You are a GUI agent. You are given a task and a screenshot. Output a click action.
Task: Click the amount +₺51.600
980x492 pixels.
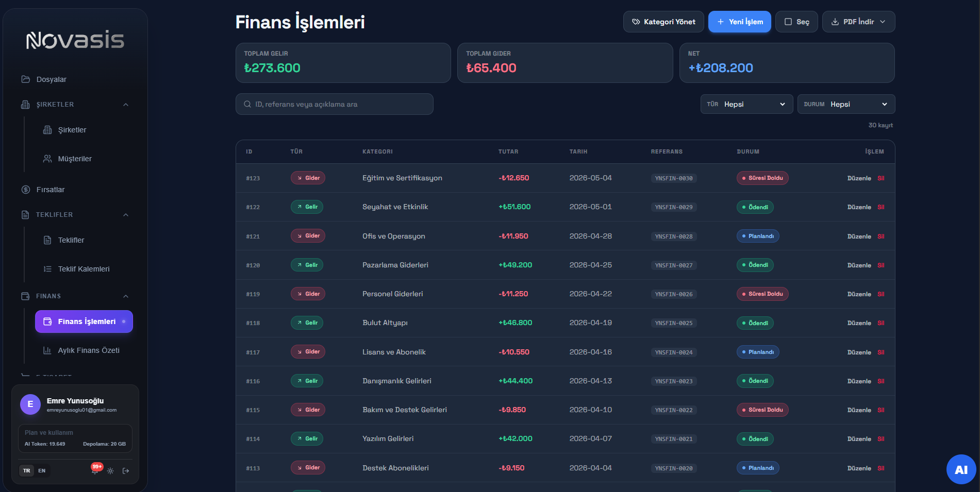tap(514, 207)
